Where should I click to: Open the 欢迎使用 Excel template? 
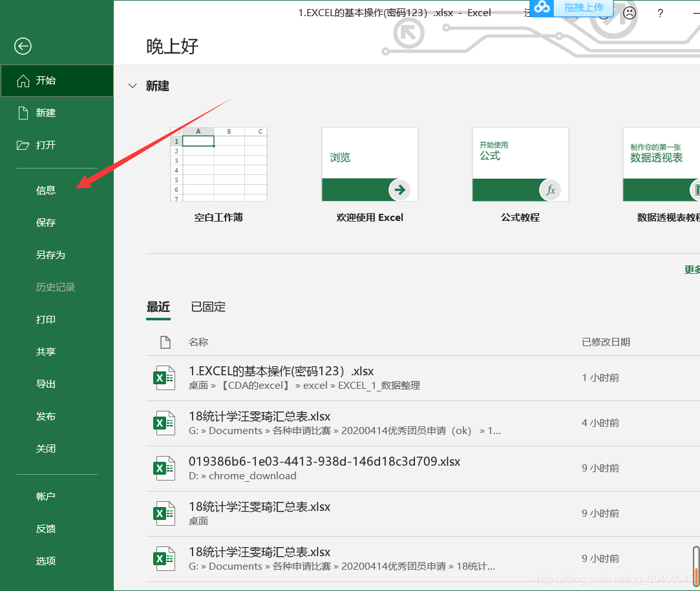click(370, 164)
